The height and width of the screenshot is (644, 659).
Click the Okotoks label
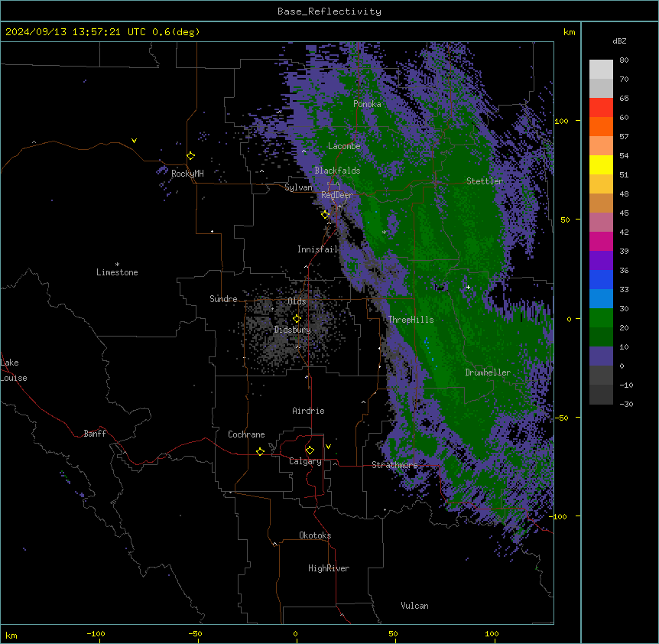pyautogui.click(x=315, y=535)
